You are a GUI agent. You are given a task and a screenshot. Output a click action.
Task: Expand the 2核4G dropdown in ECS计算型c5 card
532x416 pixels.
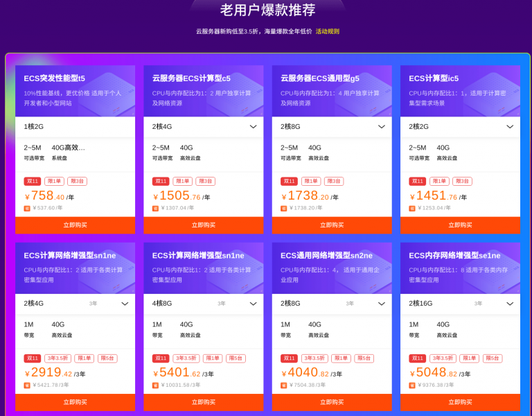pyautogui.click(x=203, y=127)
